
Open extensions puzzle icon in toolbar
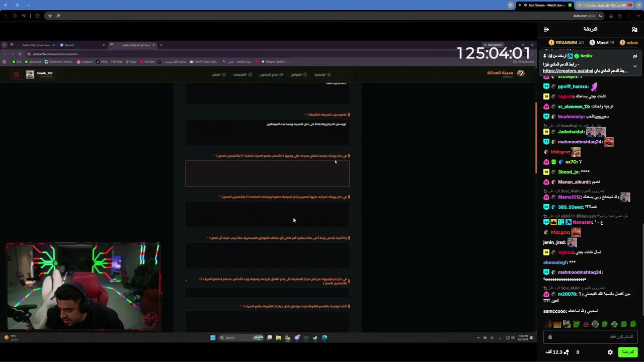(37, 16)
